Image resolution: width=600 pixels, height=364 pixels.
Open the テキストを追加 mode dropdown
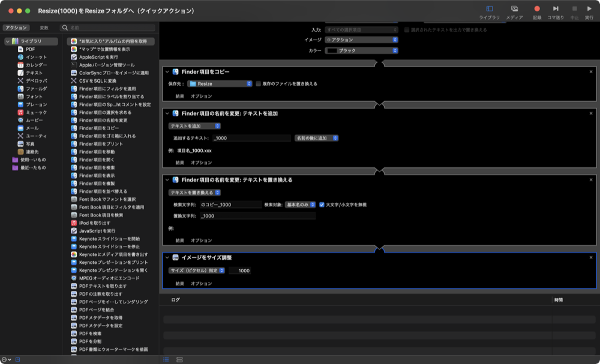[x=194, y=126]
